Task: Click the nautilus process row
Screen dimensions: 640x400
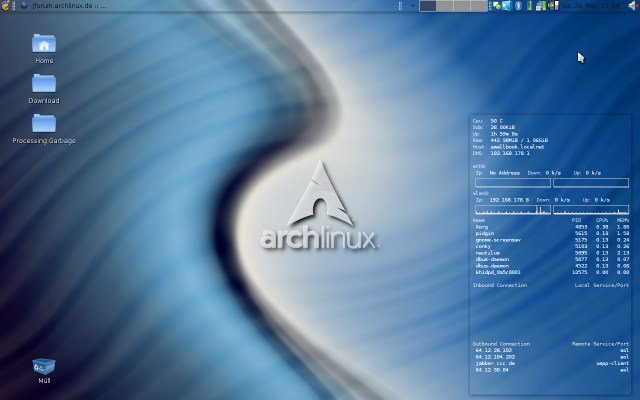Action: [x=552, y=253]
